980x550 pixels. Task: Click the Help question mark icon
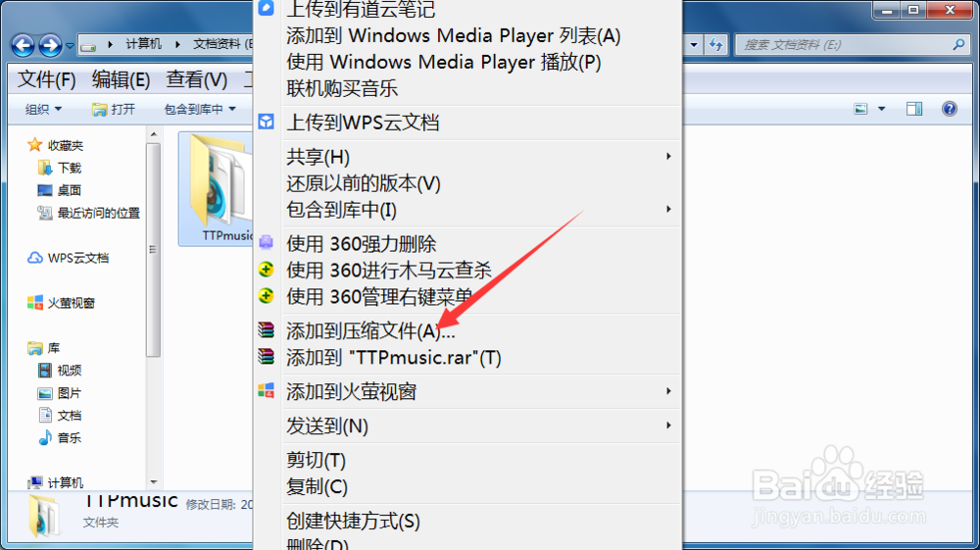(x=950, y=109)
